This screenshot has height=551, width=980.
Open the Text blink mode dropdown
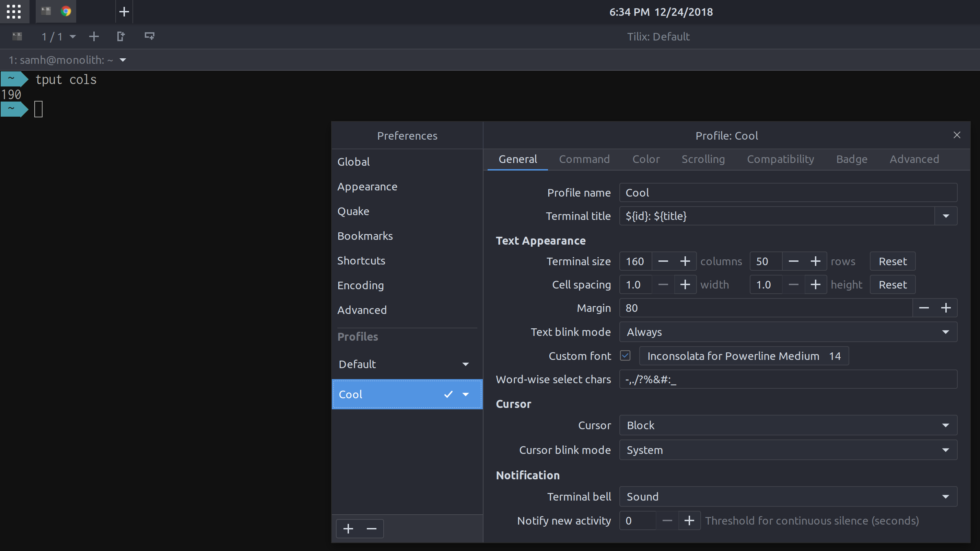787,332
